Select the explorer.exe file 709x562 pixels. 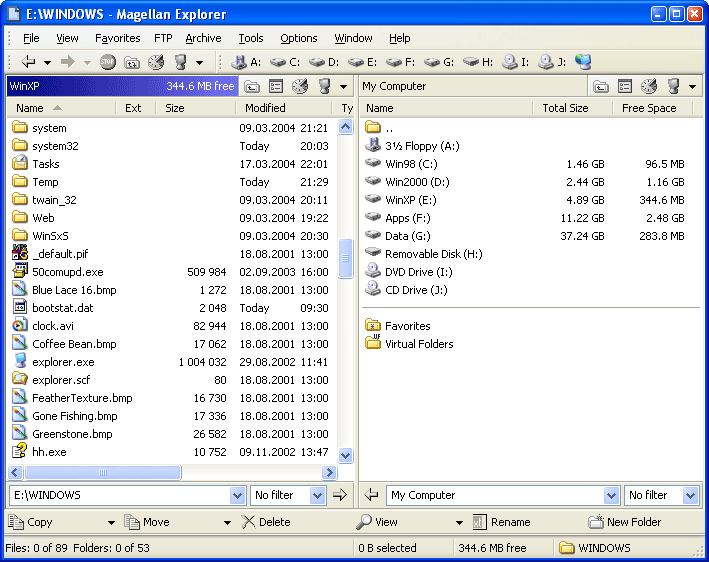(x=63, y=362)
